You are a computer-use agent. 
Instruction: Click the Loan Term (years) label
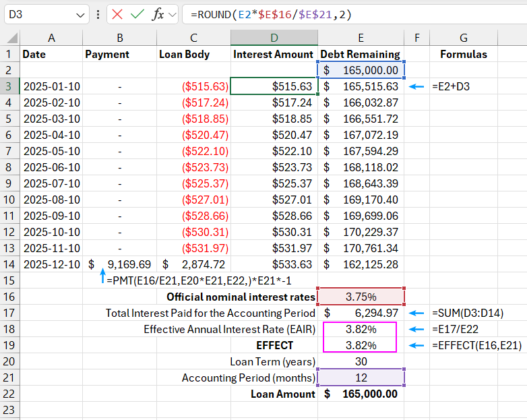tap(272, 361)
